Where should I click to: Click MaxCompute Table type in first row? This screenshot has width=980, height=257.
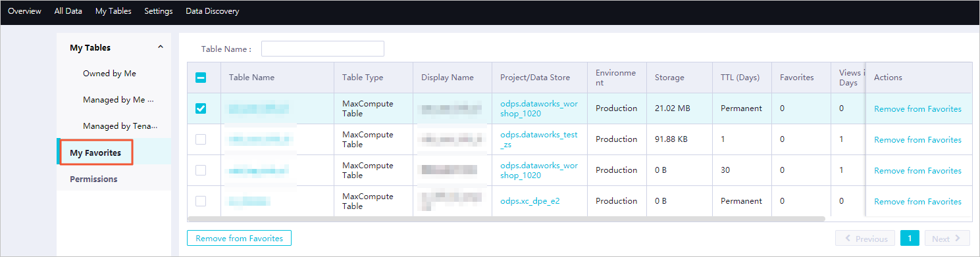click(x=367, y=108)
